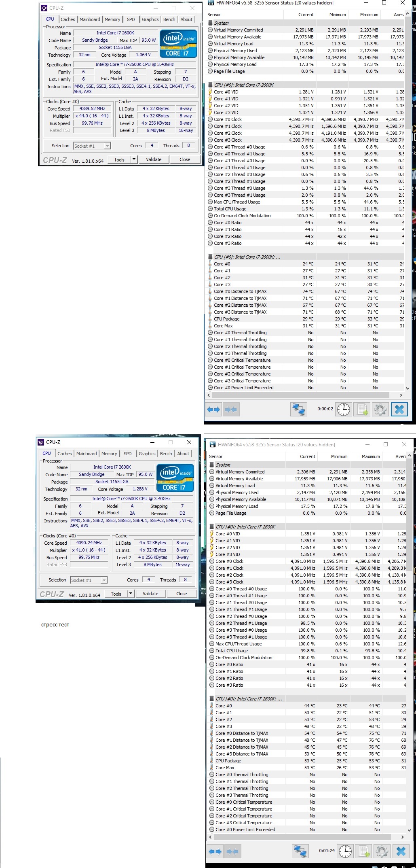Image resolution: width=416 pixels, height=868 pixels.
Task: Click lightning icon of Core #0 VID 1.281 V row
Action: [210, 92]
